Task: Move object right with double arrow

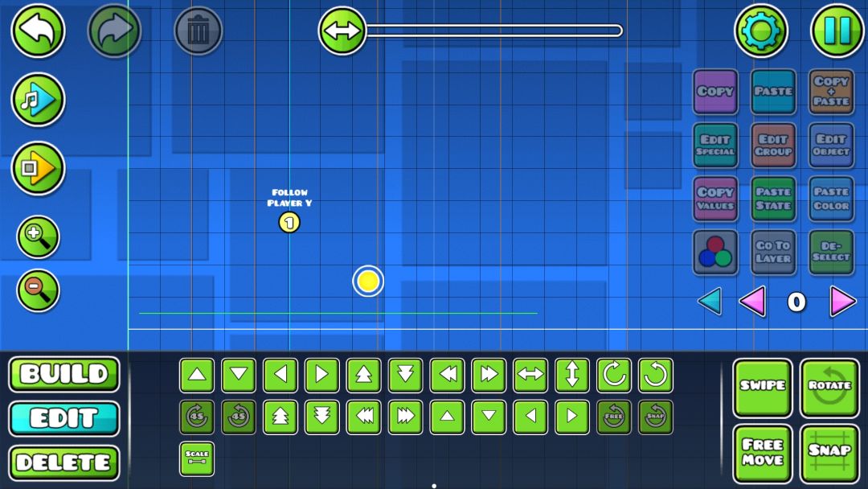Action: pos(489,375)
